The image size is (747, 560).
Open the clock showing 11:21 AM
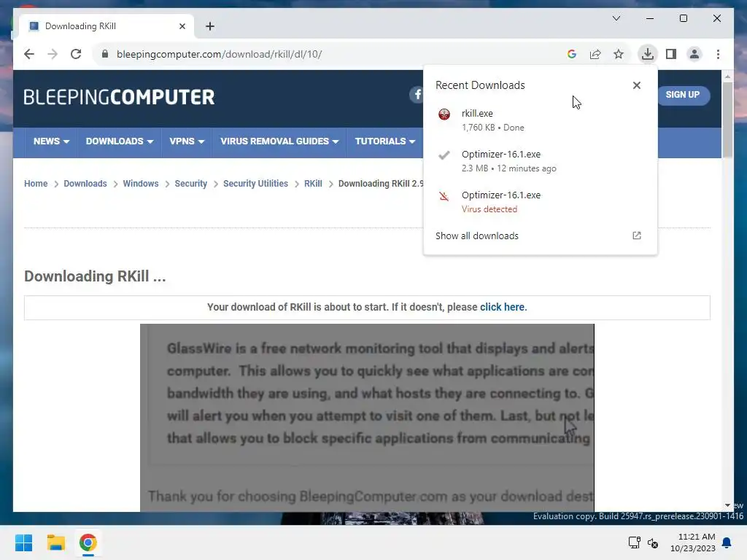click(x=692, y=542)
